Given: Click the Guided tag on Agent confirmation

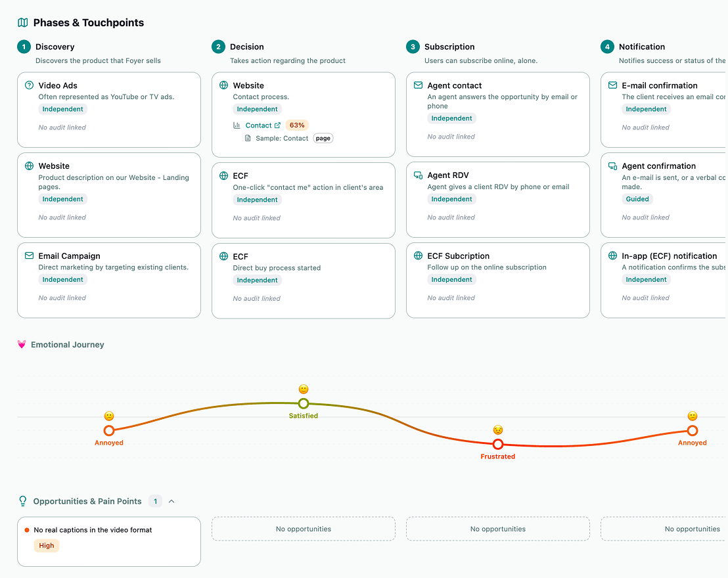Looking at the screenshot, I should 637,199.
